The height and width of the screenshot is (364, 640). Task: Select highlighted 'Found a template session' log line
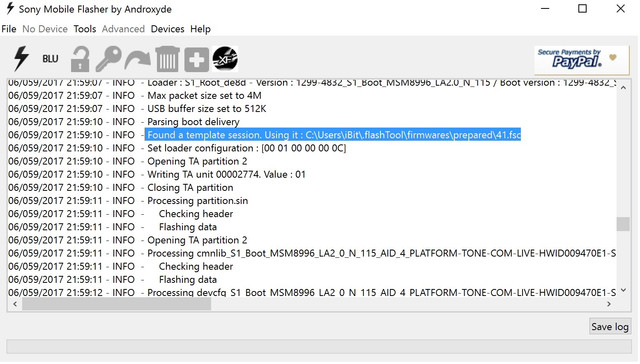click(x=334, y=135)
